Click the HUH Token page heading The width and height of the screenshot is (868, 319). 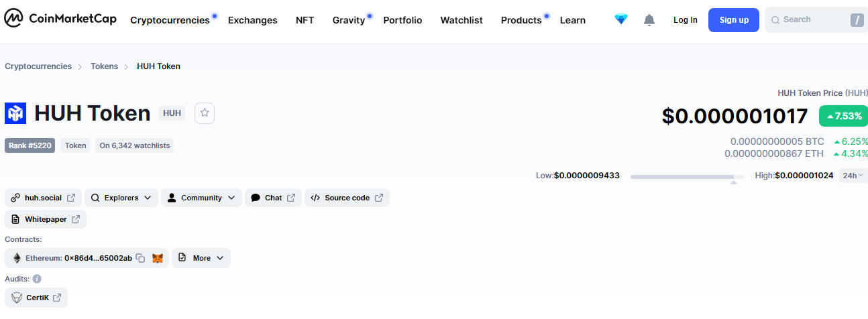point(92,113)
